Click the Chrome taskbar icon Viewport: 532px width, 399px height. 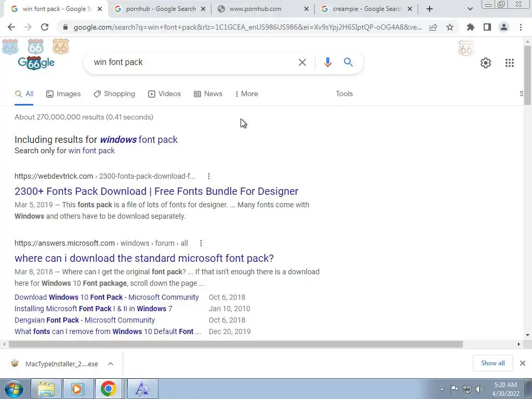coord(108,389)
